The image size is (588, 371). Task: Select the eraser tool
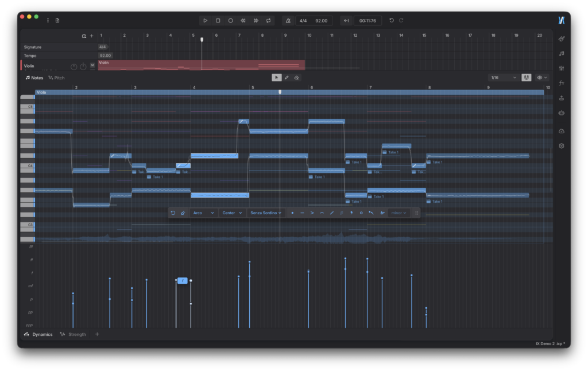pyautogui.click(x=297, y=78)
